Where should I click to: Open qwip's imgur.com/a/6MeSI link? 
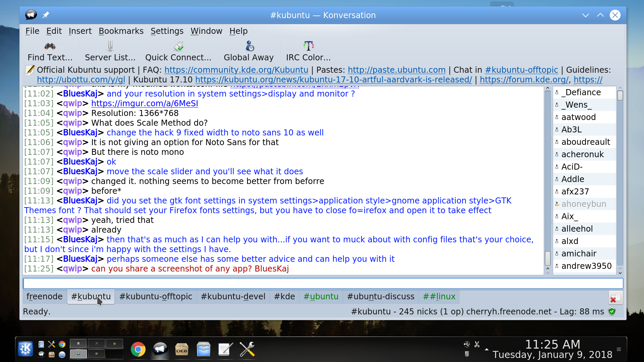(145, 103)
